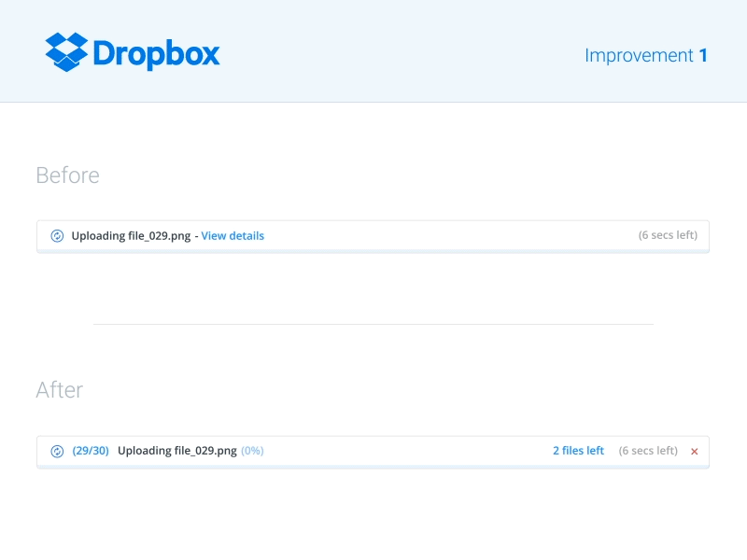
Task: Click the After section heading
Action: click(x=60, y=390)
